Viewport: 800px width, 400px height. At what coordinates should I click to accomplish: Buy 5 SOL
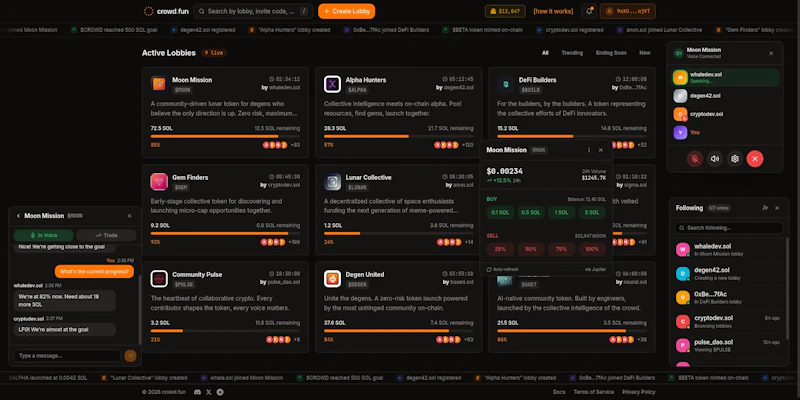coord(592,213)
